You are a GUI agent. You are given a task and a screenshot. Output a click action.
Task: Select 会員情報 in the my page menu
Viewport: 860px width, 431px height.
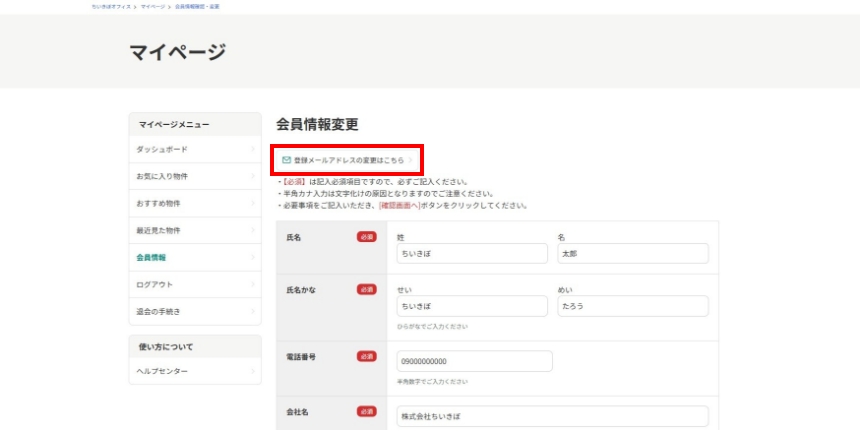[x=152, y=258]
